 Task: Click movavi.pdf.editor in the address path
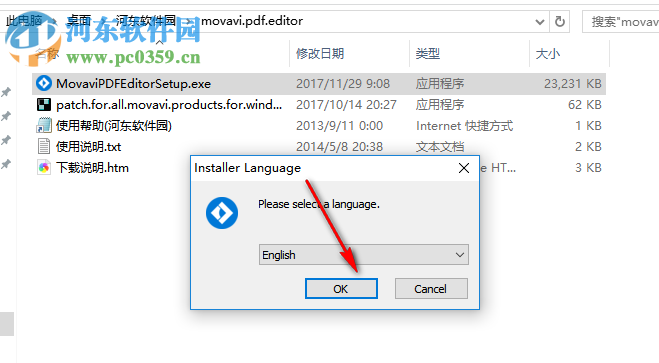point(252,21)
